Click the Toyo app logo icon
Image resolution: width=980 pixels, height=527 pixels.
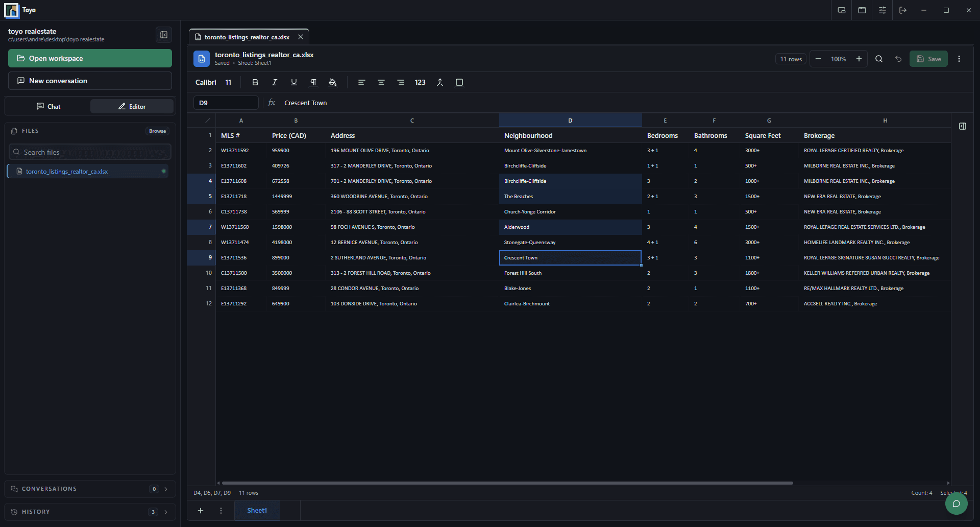click(x=11, y=10)
